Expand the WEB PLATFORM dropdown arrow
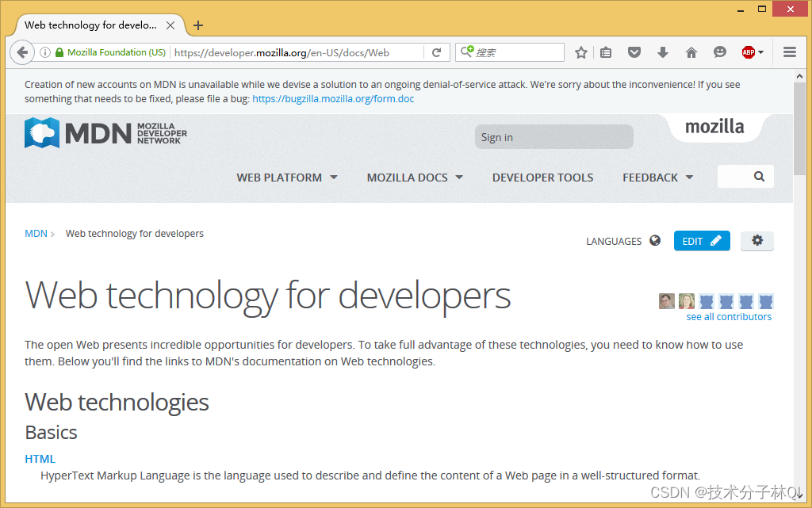This screenshot has height=508, width=812. (x=334, y=178)
